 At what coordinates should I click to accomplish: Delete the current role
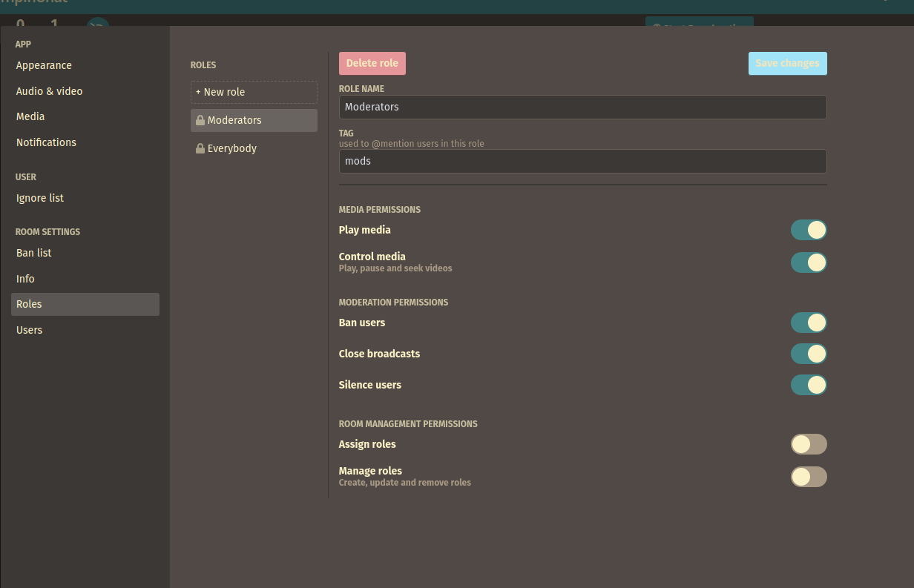[372, 63]
